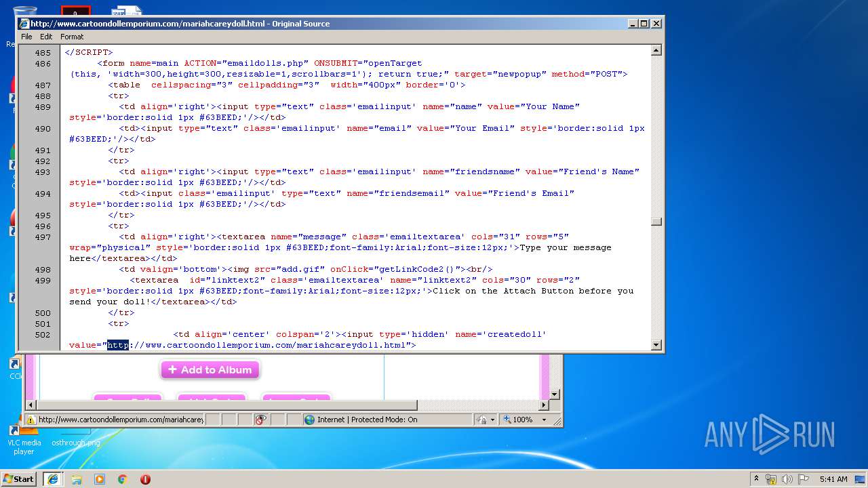This screenshot has width=868, height=488.
Task: Click the emaildolls.php attribute value
Action: pos(265,64)
